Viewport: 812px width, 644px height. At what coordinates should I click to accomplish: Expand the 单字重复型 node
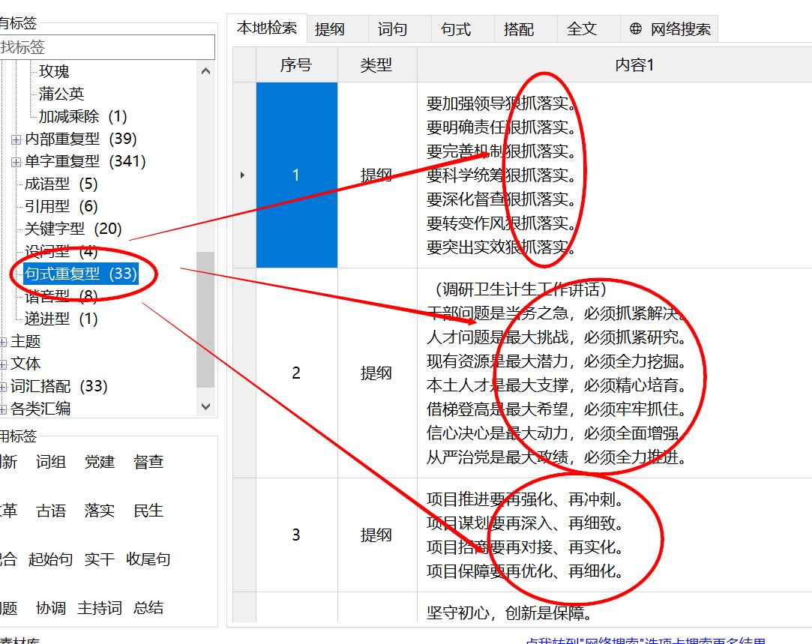(16, 161)
